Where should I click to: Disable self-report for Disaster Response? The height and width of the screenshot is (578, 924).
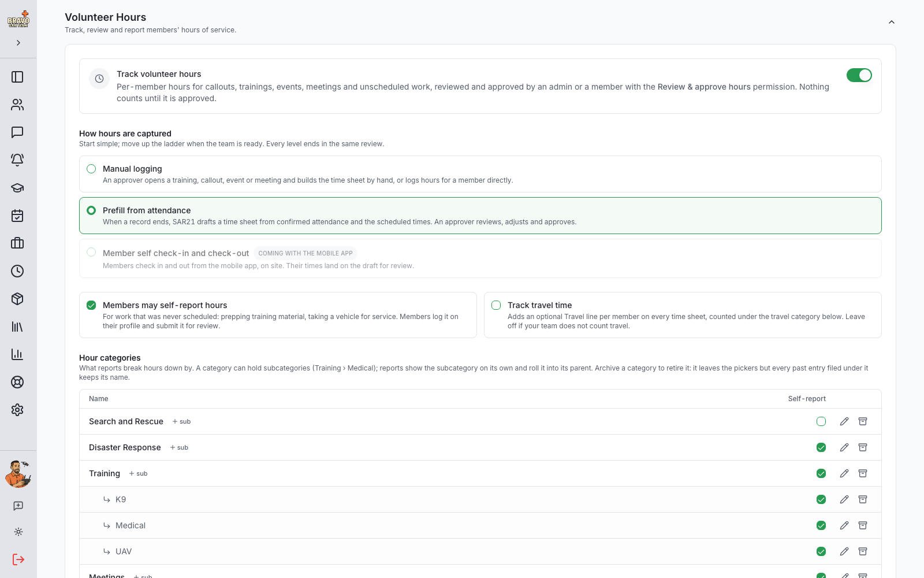[x=821, y=447]
